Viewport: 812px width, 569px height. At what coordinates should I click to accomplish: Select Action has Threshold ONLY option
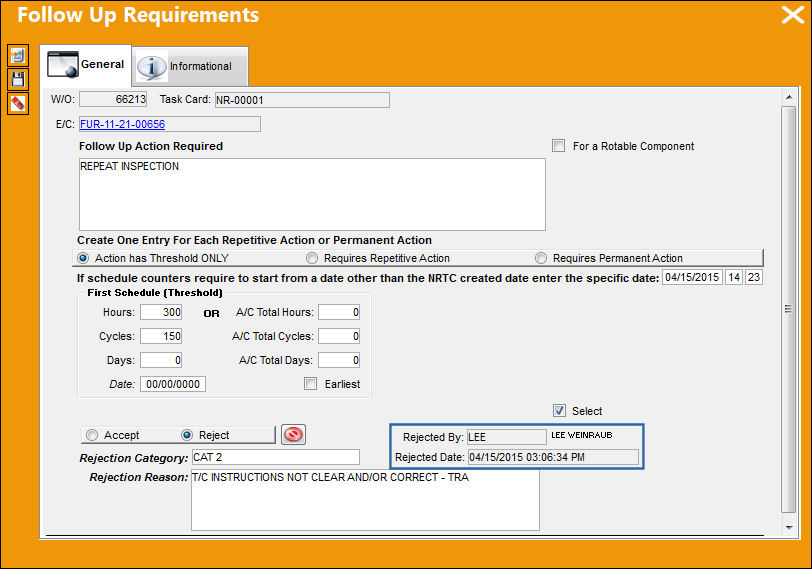pos(83,258)
